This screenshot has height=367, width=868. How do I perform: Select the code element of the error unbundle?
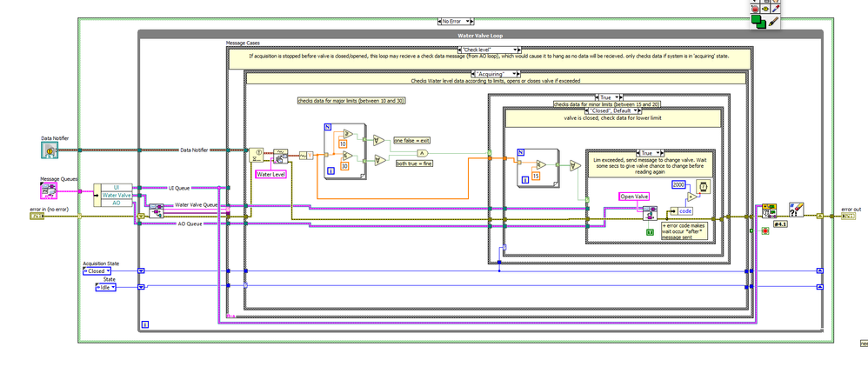[x=684, y=211]
